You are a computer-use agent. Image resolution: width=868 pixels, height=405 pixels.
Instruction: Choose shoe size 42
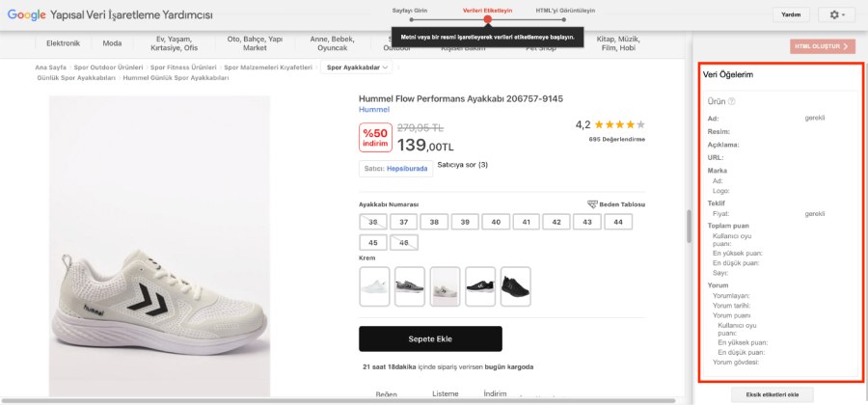point(556,222)
